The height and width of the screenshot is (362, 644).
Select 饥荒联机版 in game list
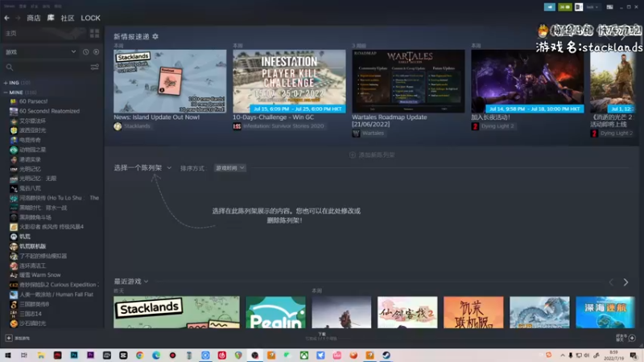(x=32, y=246)
